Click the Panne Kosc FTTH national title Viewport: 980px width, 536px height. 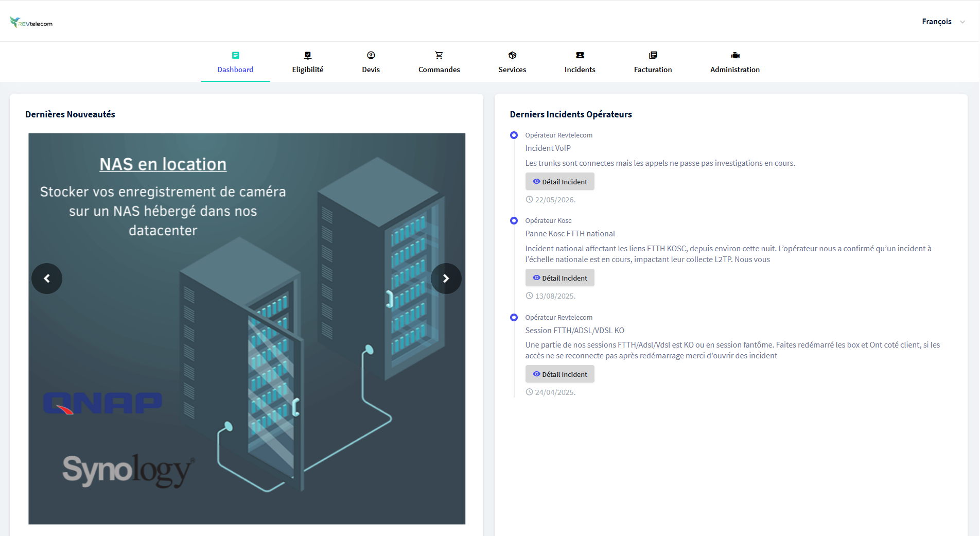(x=570, y=234)
